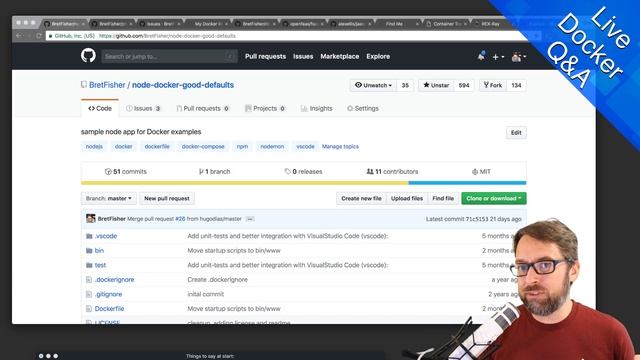Click the bin folder icon

(89, 251)
